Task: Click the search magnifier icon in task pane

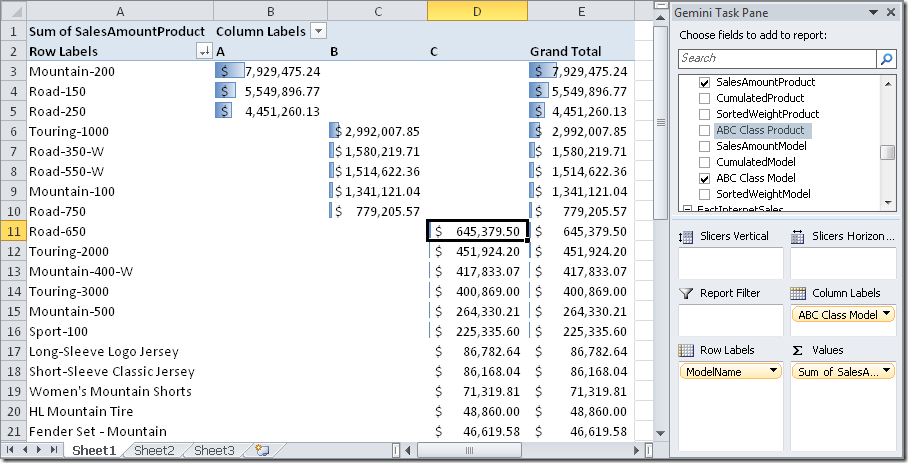Action: pyautogui.click(x=886, y=58)
